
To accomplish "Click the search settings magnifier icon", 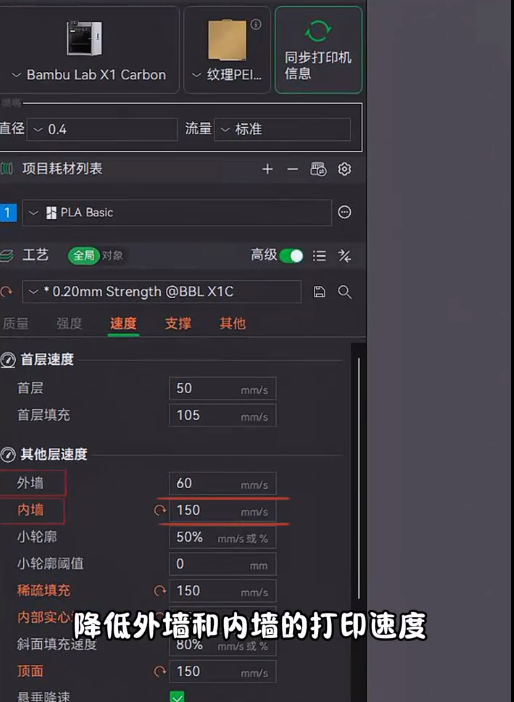I will click(x=344, y=292).
